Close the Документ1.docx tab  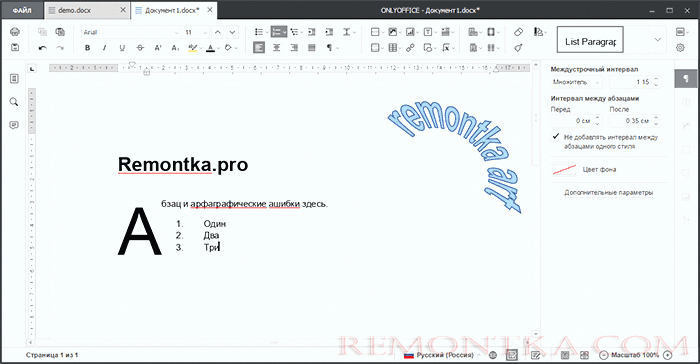[210, 10]
